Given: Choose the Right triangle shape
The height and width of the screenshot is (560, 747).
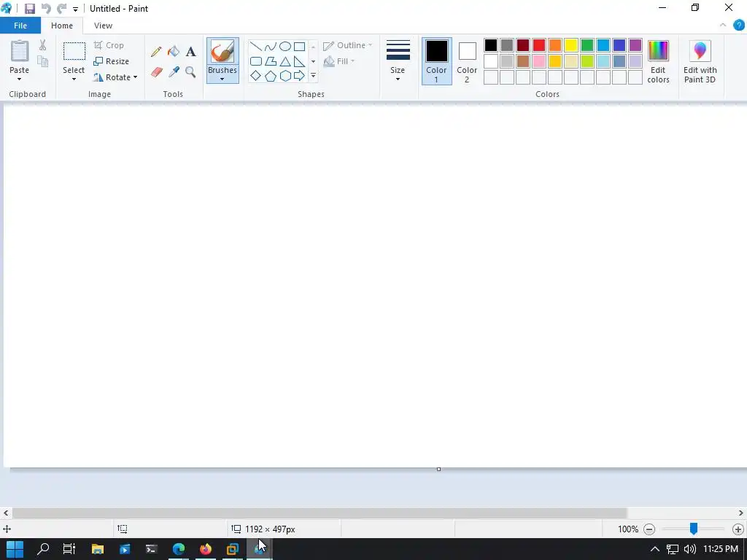Looking at the screenshot, I should pyautogui.click(x=300, y=61).
